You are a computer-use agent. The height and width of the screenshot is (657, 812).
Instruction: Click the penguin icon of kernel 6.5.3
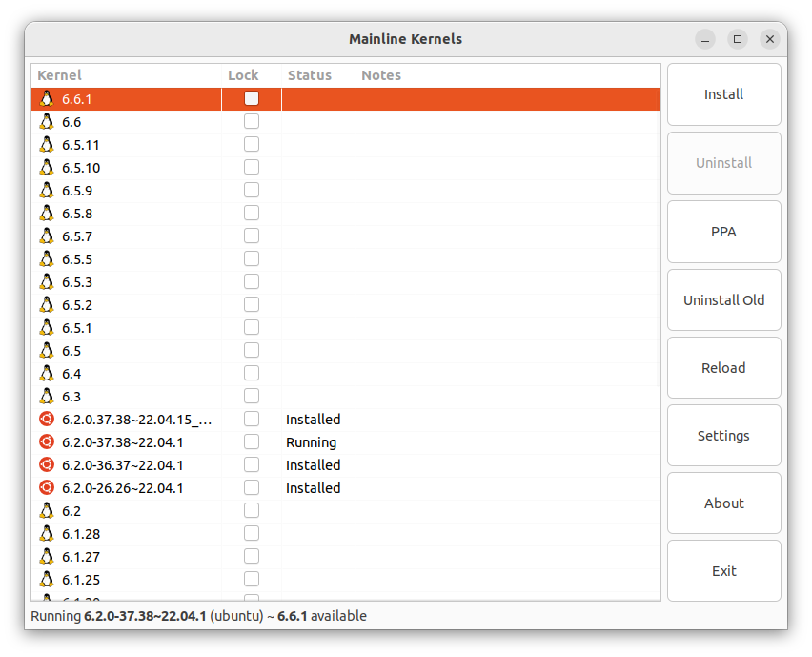(x=47, y=282)
